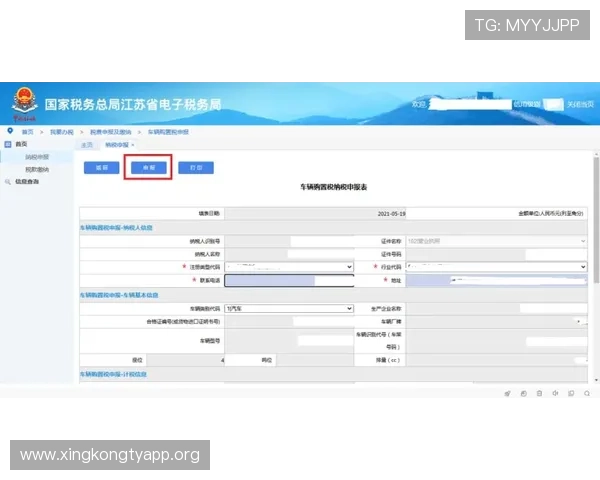
Task: Click the 合格证编号 field
Action: pyautogui.click(x=289, y=322)
